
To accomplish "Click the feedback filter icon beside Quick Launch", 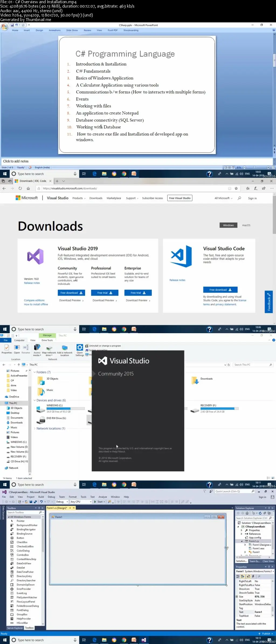I will [205, 491].
